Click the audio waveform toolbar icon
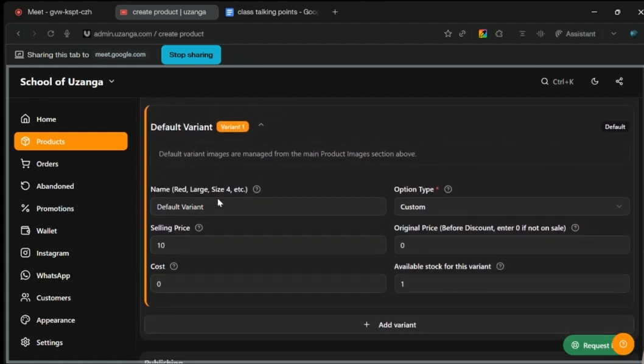Viewport: 644px width, 364px height. (x=541, y=33)
